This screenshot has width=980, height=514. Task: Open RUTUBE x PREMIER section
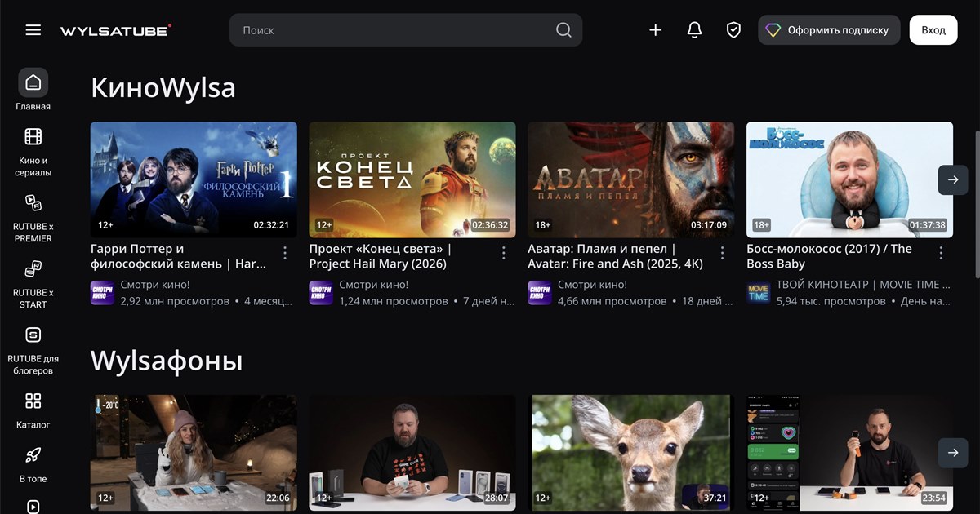point(33,204)
